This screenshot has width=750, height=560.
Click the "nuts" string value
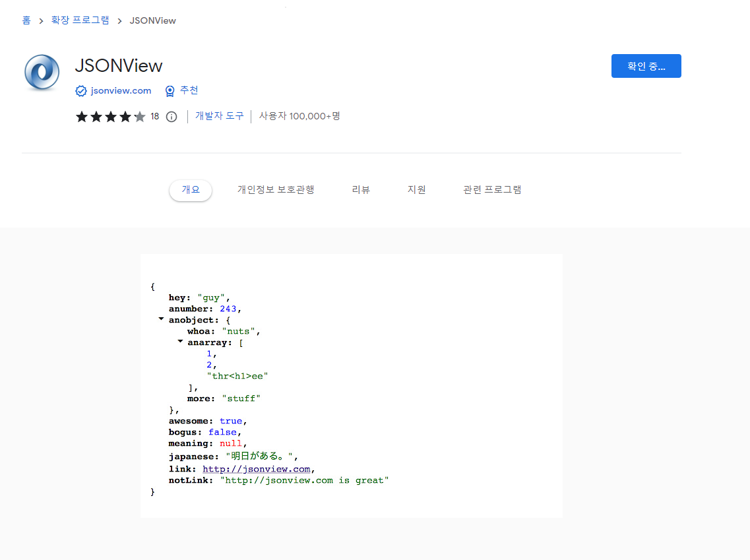tap(238, 331)
